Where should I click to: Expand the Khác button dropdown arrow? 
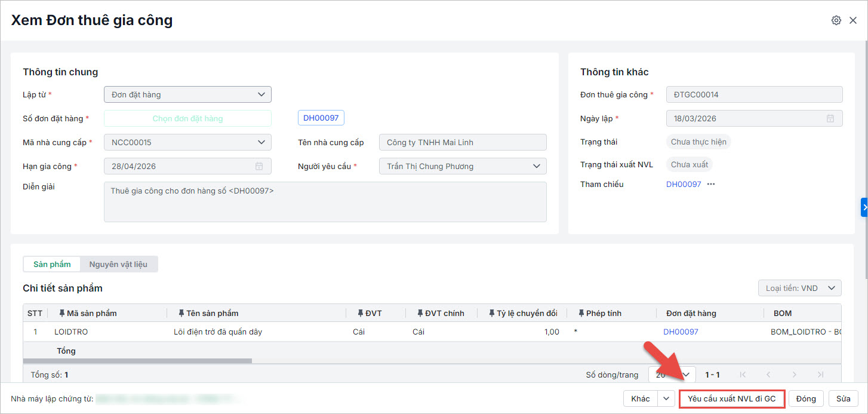click(666, 398)
